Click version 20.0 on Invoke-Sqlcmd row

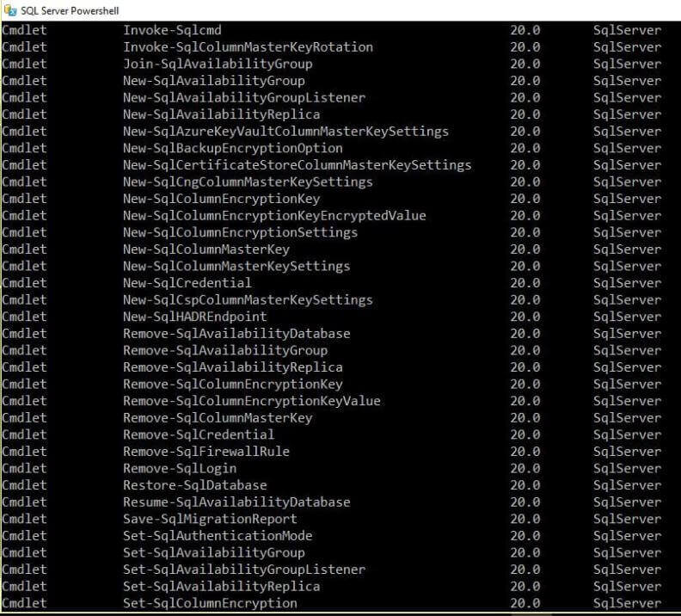point(525,30)
